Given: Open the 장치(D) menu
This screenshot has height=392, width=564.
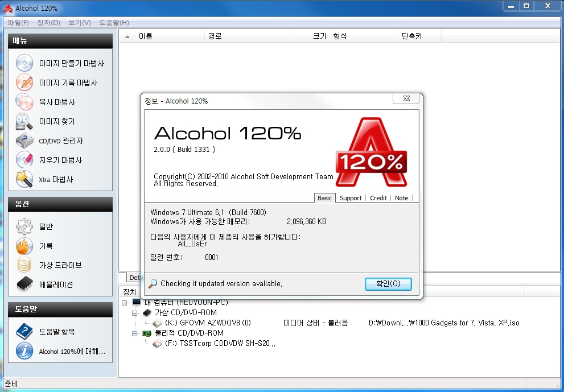Looking at the screenshot, I should [x=48, y=23].
